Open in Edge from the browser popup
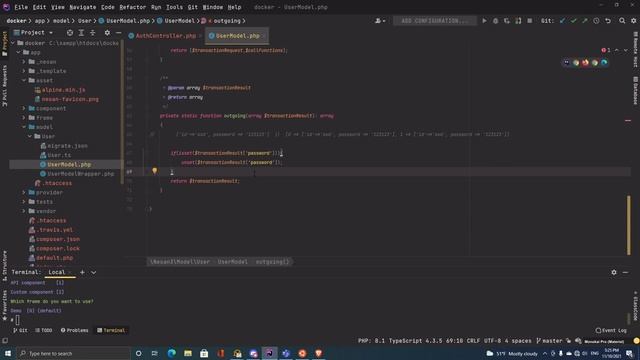Screen dimensions: 640x360 click(x=604, y=62)
